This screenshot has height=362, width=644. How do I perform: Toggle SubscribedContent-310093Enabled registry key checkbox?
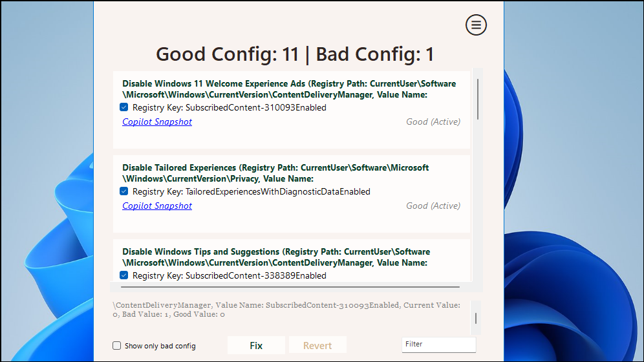tap(123, 107)
